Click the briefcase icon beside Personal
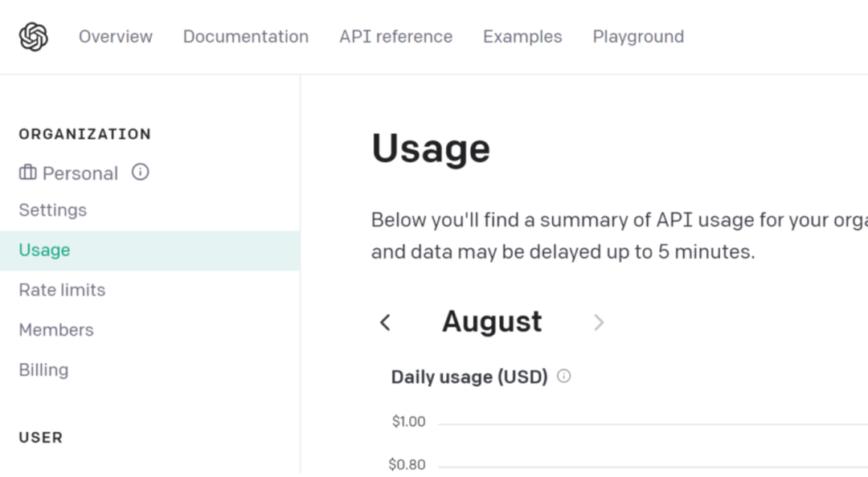Image resolution: width=868 pixels, height=477 pixels. click(28, 173)
